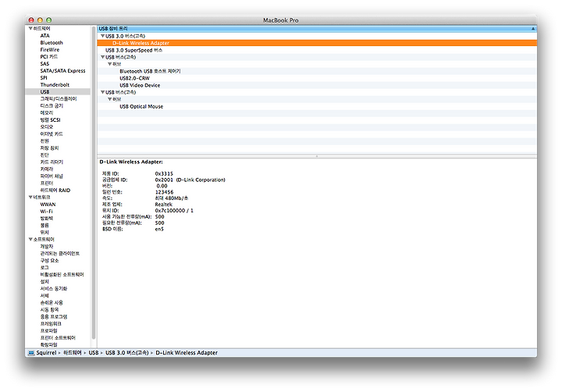Click Squirrel in the bottom path bar
The width and height of the screenshot is (562, 392).
[x=46, y=352]
